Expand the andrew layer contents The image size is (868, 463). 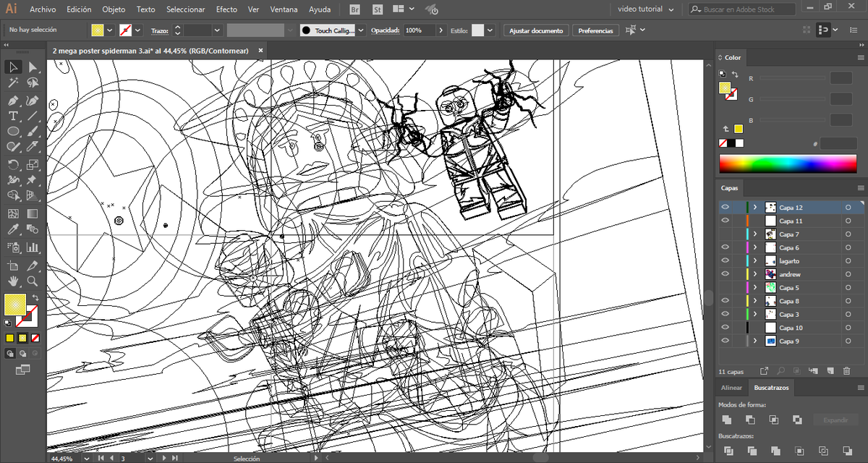[755, 274]
